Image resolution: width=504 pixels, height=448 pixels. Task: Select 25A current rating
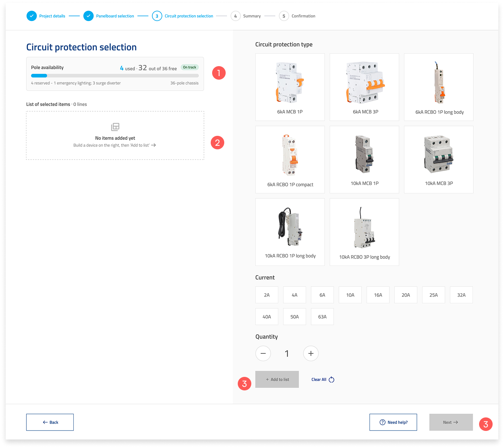coord(434,295)
